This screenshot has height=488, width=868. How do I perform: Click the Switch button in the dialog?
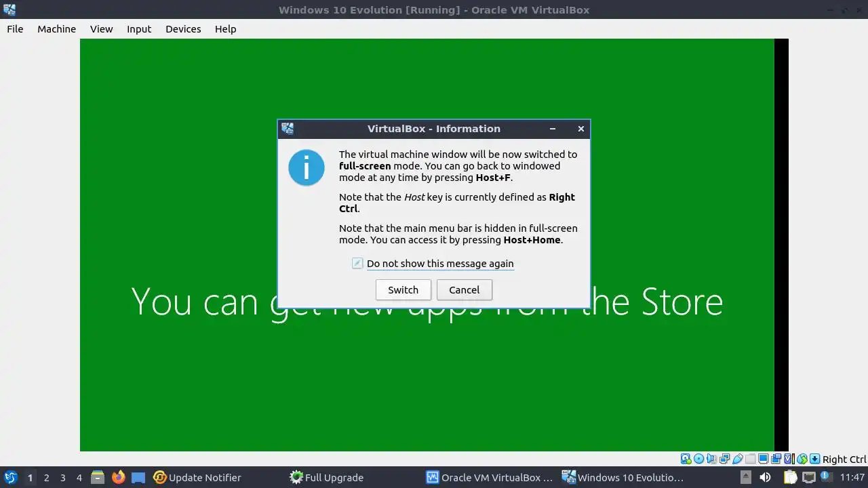pos(403,289)
